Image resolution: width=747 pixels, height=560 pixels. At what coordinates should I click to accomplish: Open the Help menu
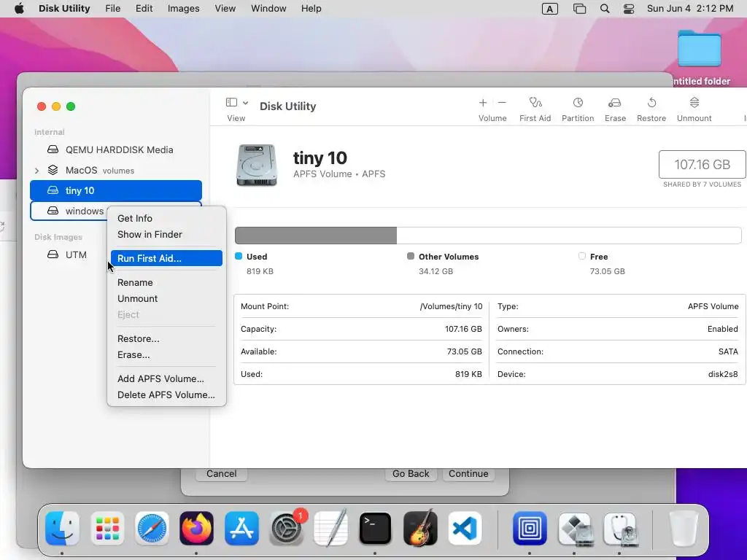(x=311, y=9)
